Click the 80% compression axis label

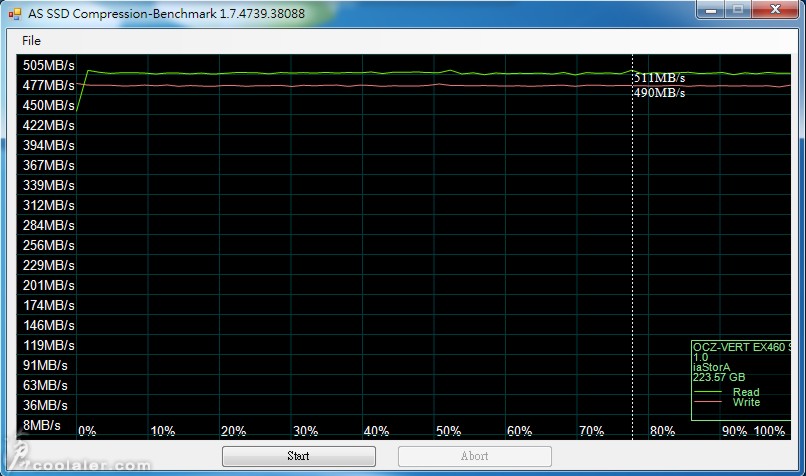tap(662, 431)
